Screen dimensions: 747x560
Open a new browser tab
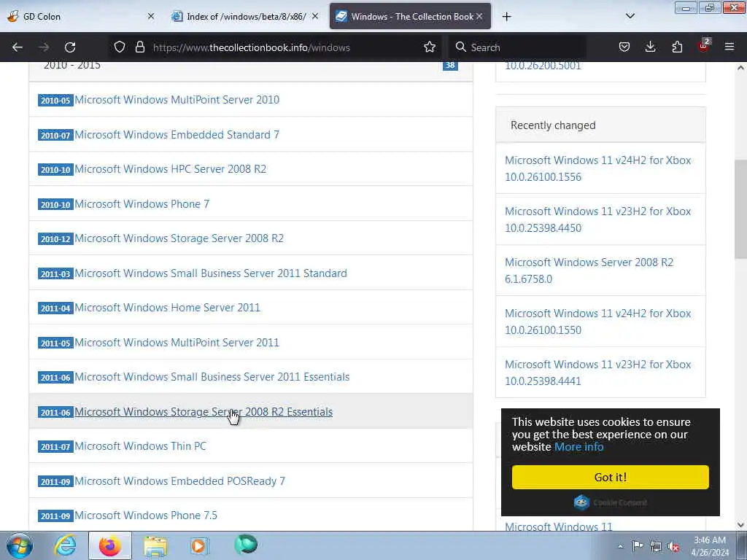tap(506, 17)
